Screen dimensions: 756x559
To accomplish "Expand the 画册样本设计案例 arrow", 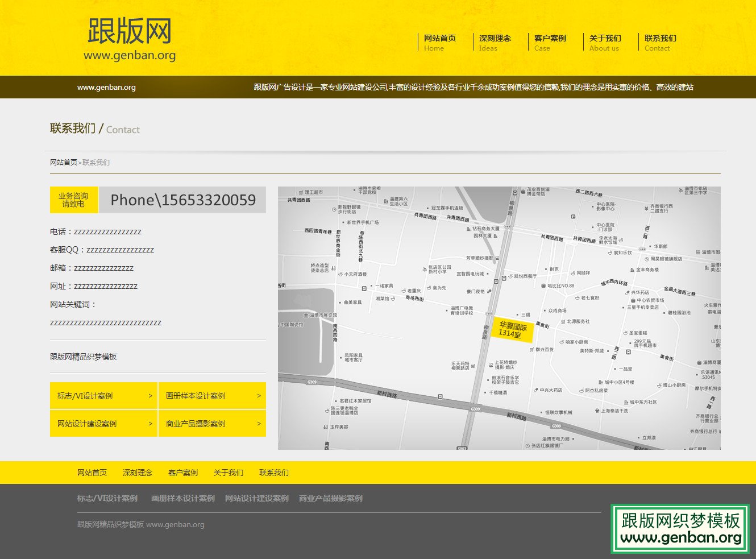I will point(258,396).
